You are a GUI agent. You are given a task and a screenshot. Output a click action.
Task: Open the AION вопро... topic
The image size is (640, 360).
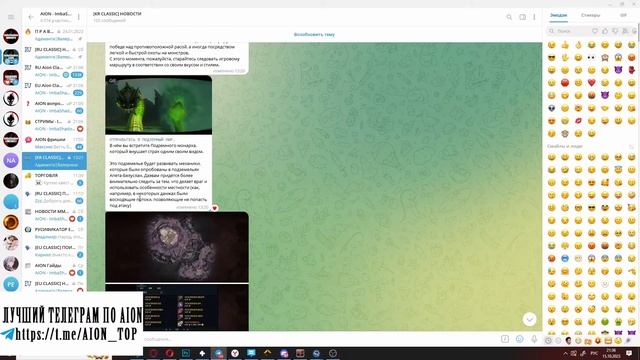54,107
